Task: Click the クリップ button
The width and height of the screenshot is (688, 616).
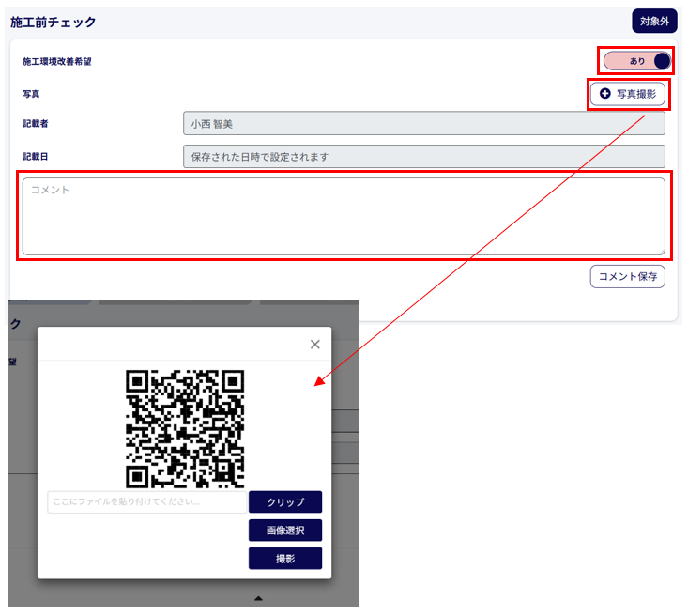Action: point(285,501)
